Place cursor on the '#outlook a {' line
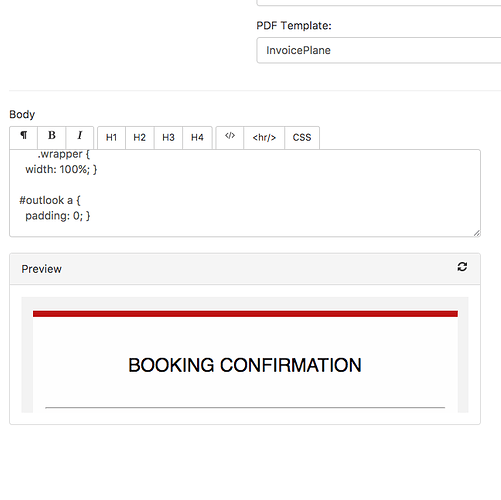This screenshot has width=501, height=500. pyautogui.click(x=50, y=200)
